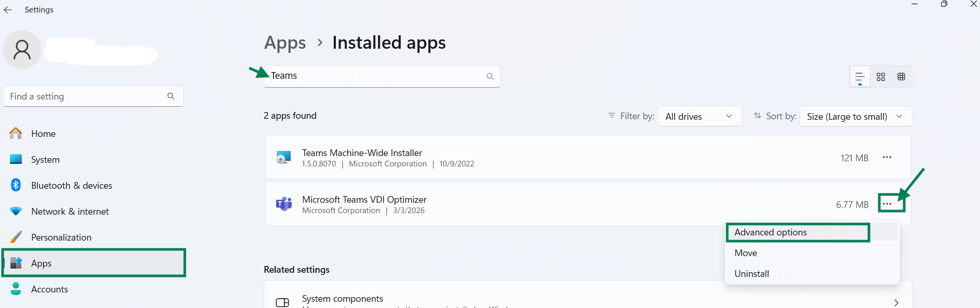Switch to table view layout
The width and height of the screenshot is (980, 308).
click(x=902, y=77)
